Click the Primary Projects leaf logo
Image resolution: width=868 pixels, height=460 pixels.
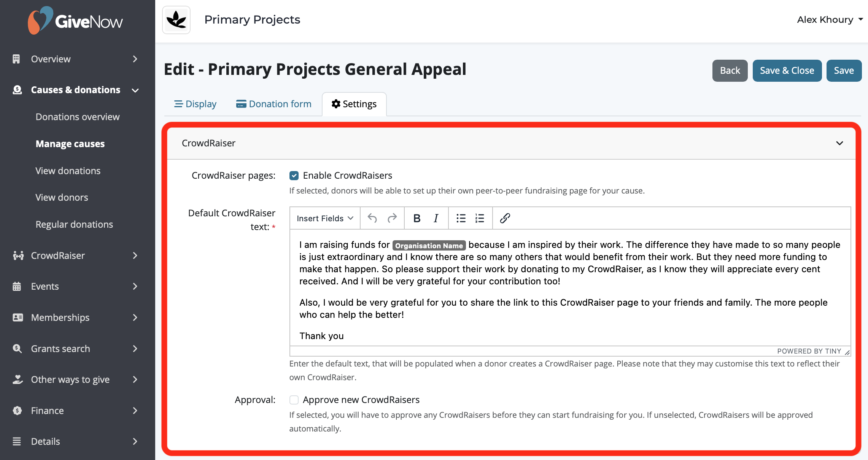click(x=176, y=20)
